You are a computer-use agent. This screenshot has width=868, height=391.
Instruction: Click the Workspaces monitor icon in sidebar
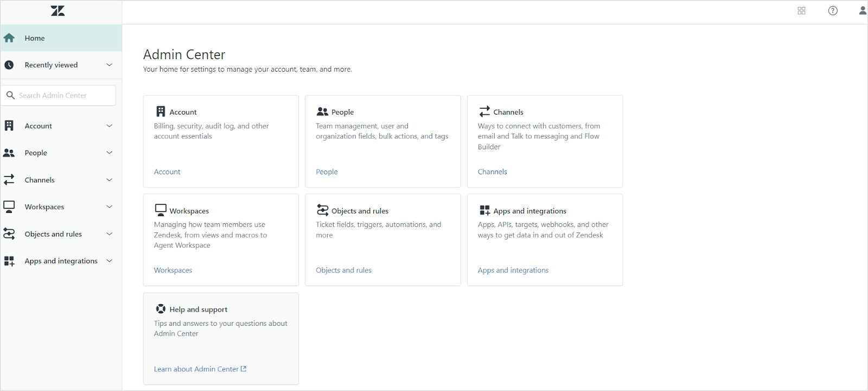pos(9,206)
